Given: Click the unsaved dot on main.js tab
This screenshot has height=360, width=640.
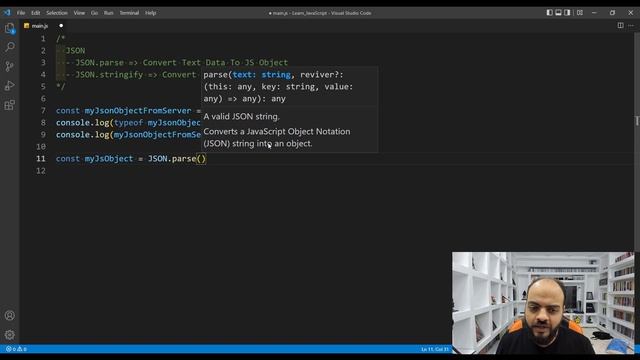Looking at the screenshot, I should coord(61,26).
